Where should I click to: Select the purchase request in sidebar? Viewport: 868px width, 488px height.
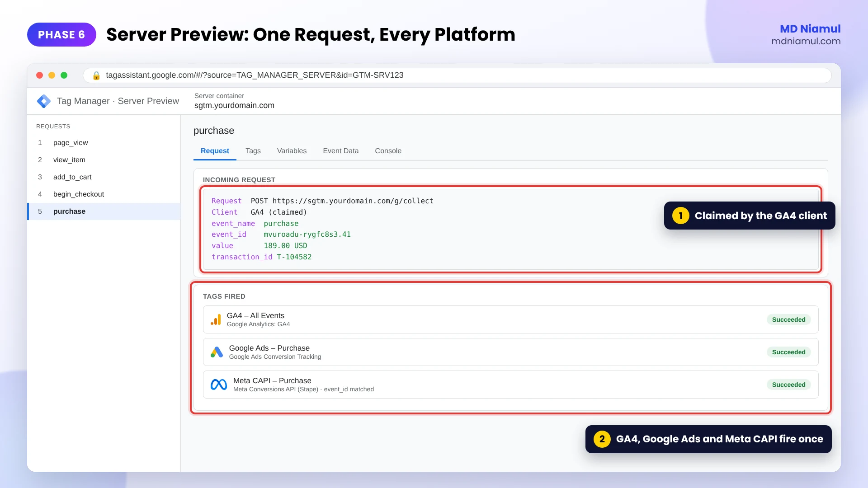(x=104, y=211)
